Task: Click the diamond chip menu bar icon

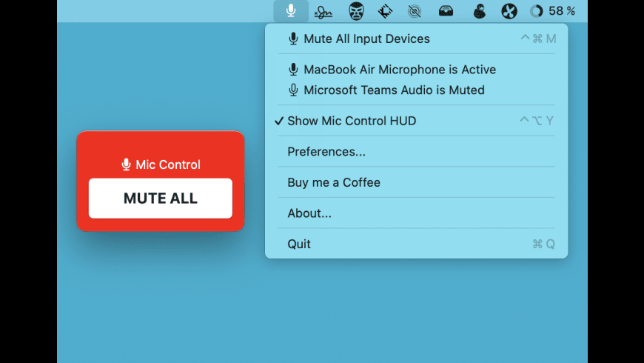Action: [x=385, y=11]
